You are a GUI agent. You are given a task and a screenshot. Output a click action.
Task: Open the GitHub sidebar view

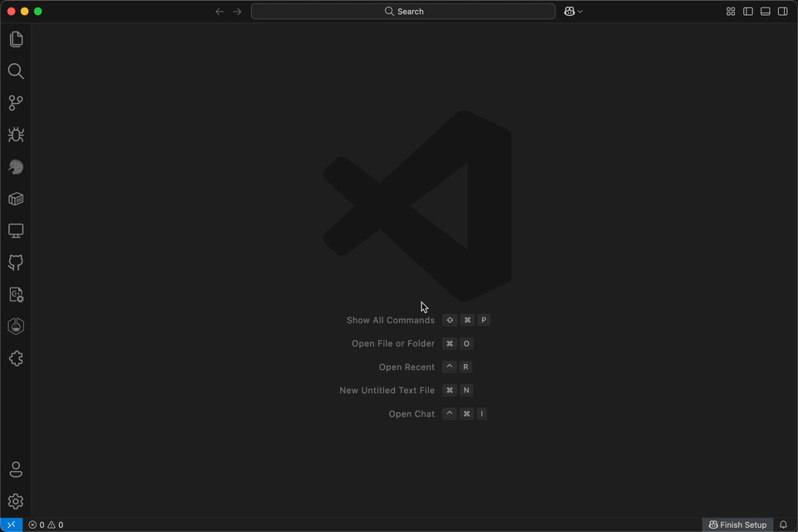pos(15,262)
